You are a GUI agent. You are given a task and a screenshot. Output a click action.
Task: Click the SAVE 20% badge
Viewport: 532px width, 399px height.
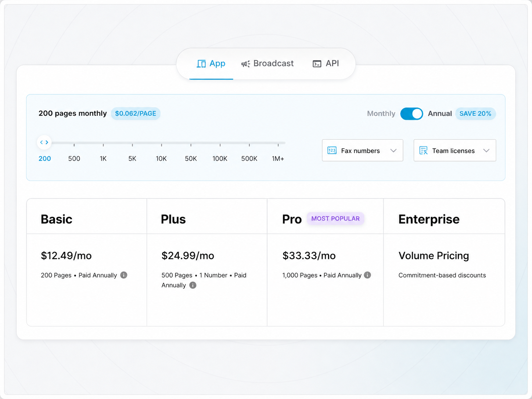475,114
